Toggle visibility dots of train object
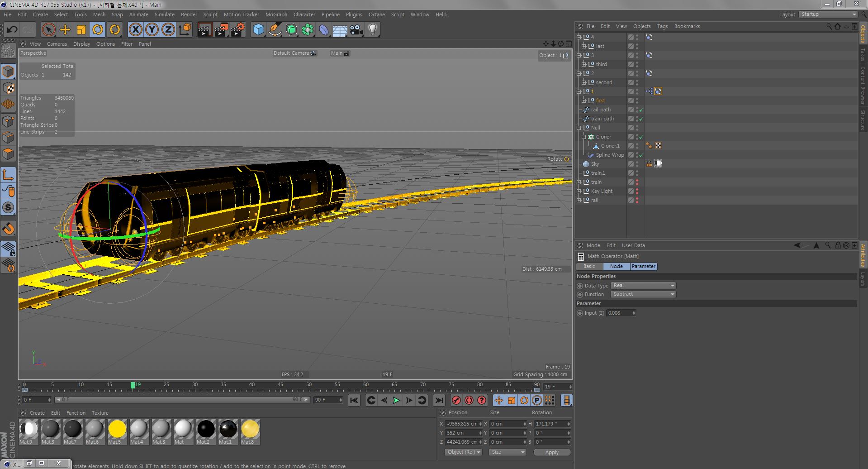The height and width of the screenshot is (469, 868). (x=637, y=182)
